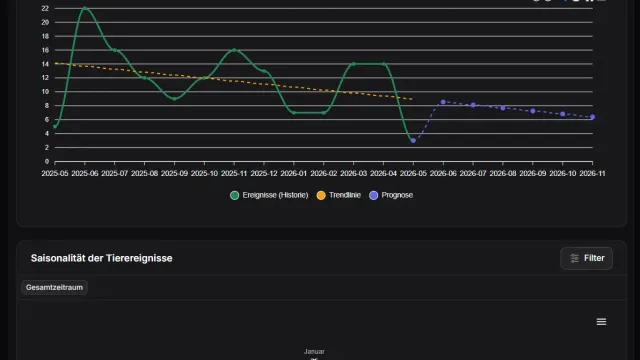Select the green data point at 2025-11
The image size is (640, 360).
click(234, 50)
